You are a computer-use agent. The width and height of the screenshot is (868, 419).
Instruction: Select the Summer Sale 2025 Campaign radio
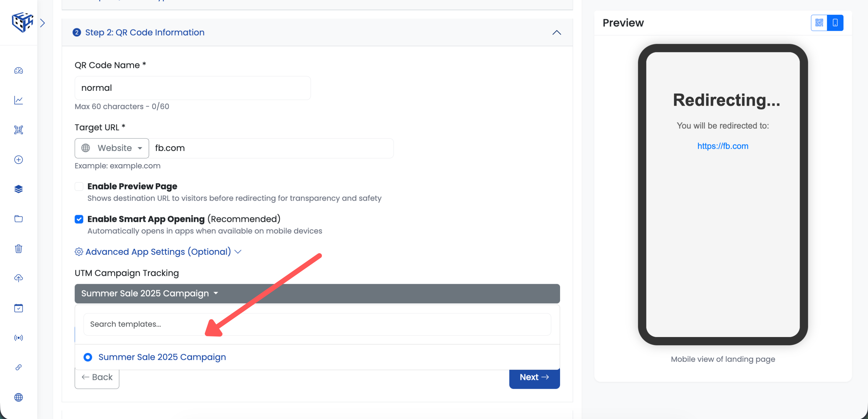[88, 357]
